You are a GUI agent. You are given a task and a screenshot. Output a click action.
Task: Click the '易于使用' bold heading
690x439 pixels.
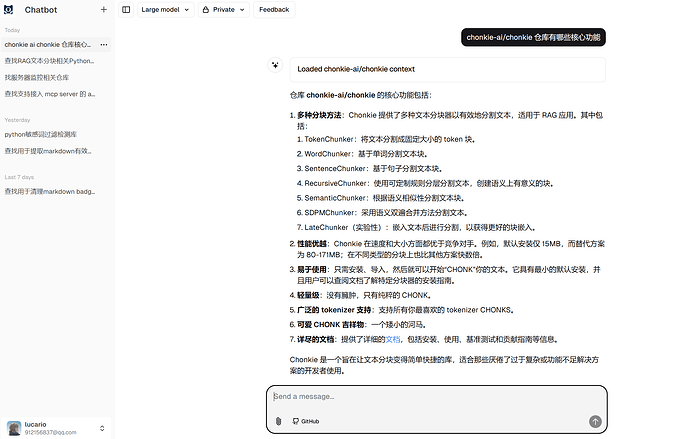(x=312, y=269)
